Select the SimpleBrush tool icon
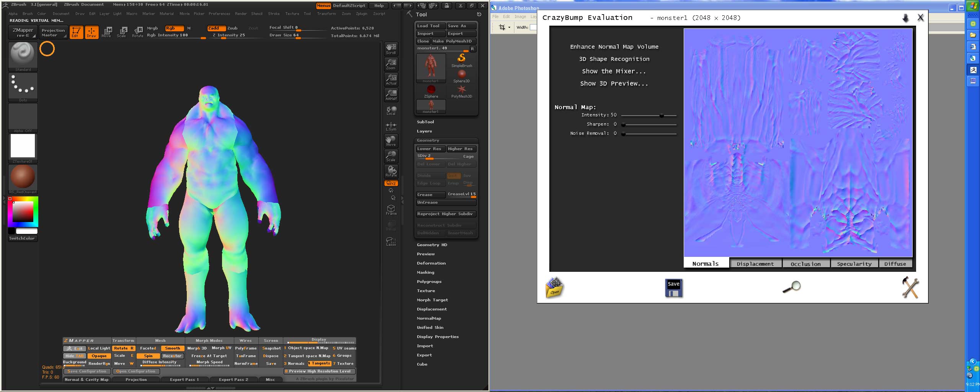This screenshot has height=392, width=980. pyautogui.click(x=462, y=60)
